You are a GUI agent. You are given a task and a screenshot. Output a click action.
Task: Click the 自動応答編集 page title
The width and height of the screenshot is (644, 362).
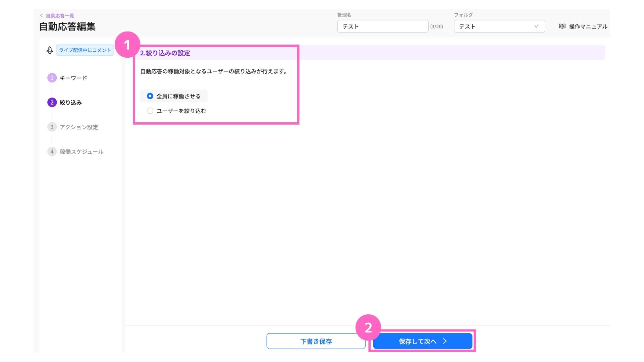coord(67,26)
